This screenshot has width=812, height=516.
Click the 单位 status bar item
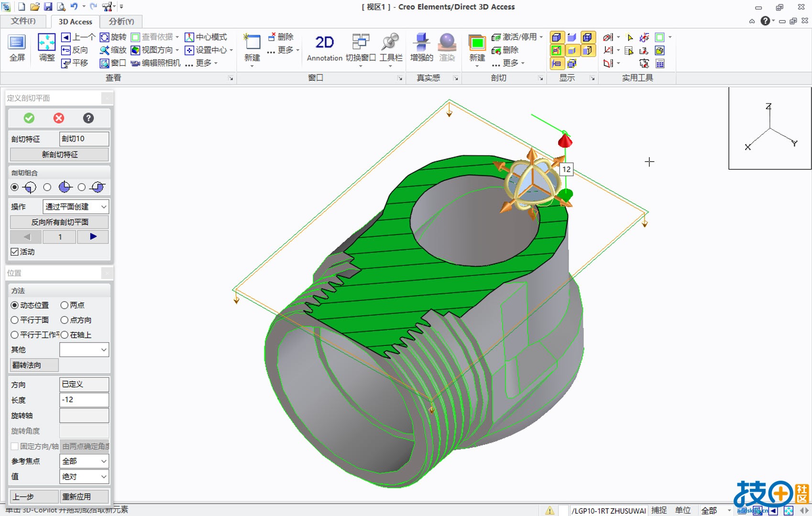point(683,510)
